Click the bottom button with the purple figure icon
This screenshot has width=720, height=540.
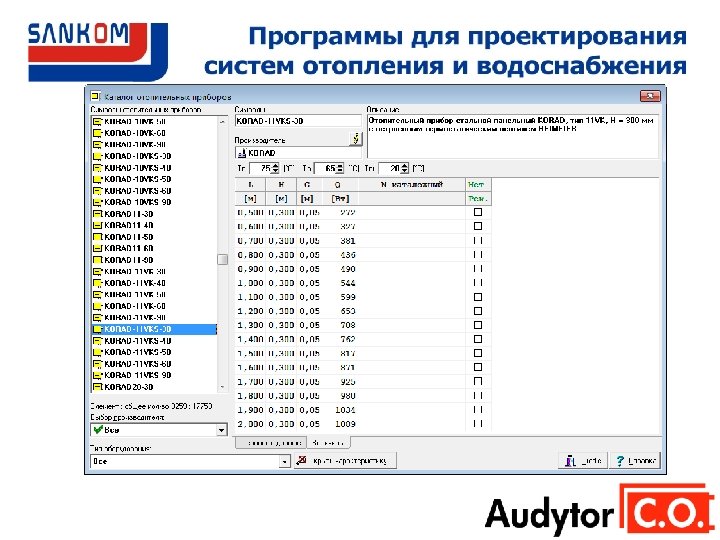(x=583, y=461)
